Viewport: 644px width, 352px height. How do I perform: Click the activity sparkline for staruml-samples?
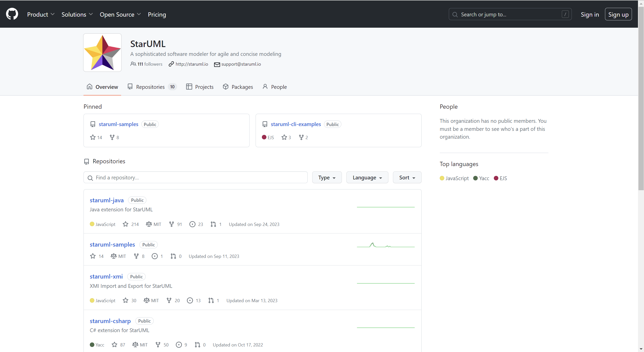coord(386,245)
